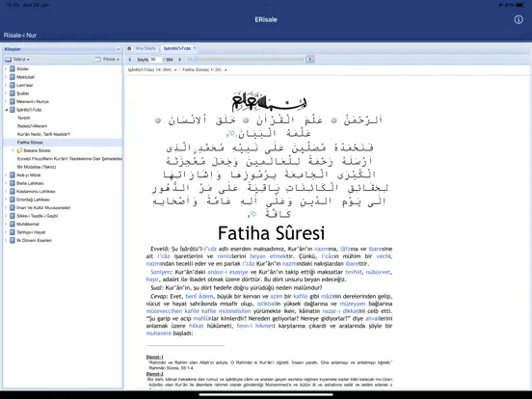Go to previous page arrow

129,60
